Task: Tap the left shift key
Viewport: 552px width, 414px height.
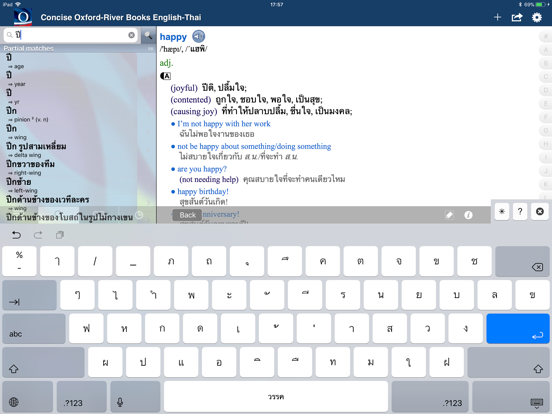Action: [x=43, y=362]
